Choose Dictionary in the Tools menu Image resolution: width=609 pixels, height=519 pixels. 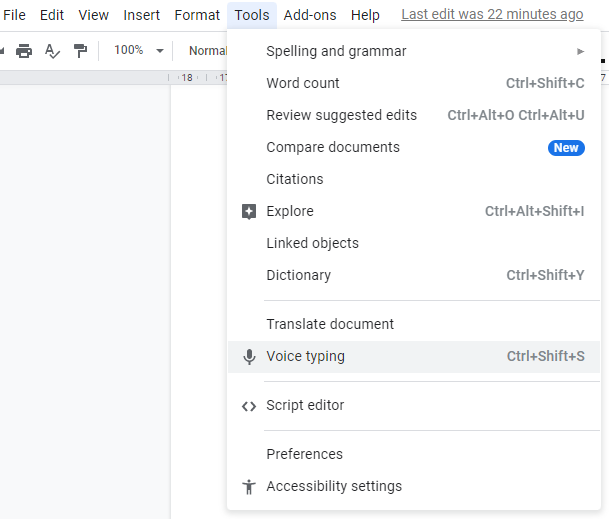414,275
